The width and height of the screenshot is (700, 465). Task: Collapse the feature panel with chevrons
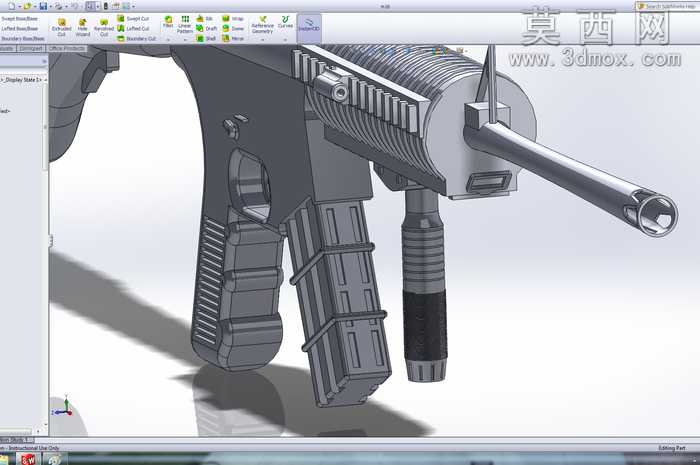click(x=44, y=61)
